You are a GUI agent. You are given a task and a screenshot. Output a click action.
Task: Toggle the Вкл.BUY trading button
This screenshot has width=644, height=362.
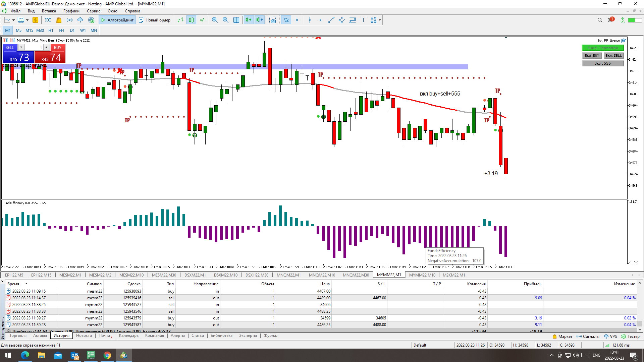pos(592,56)
